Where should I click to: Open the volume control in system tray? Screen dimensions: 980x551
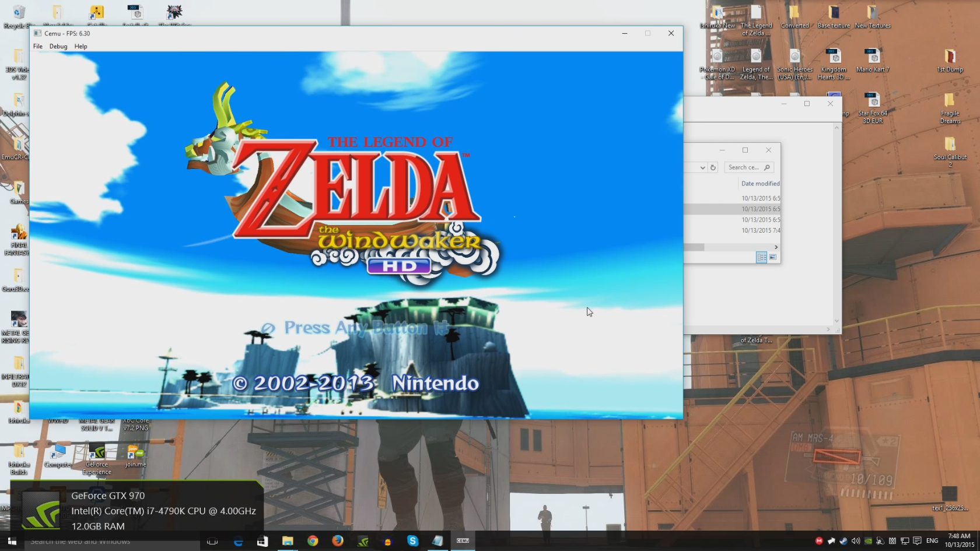point(856,541)
